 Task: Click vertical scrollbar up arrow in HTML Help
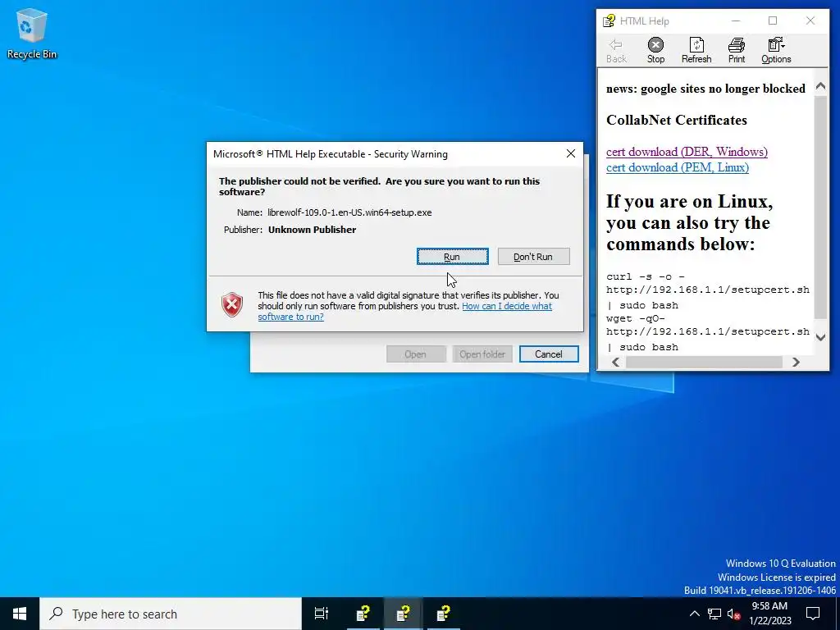(x=820, y=86)
